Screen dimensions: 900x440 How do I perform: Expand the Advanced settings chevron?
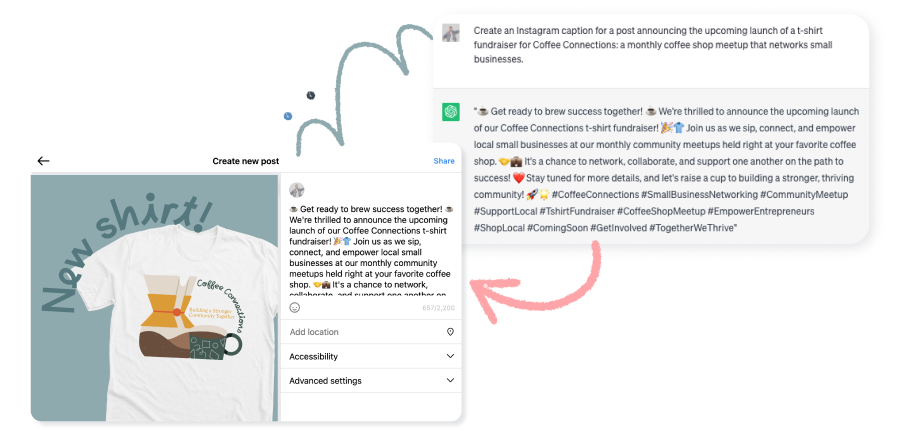(x=450, y=380)
